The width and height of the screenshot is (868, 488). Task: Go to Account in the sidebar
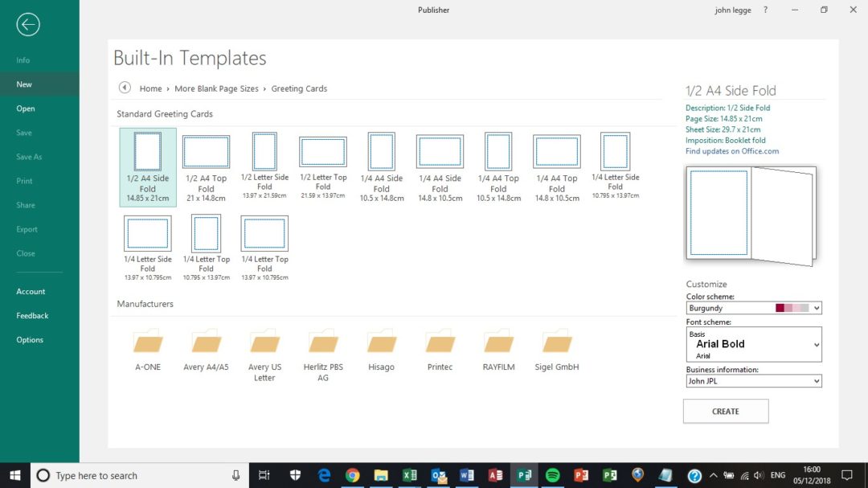tap(31, 292)
